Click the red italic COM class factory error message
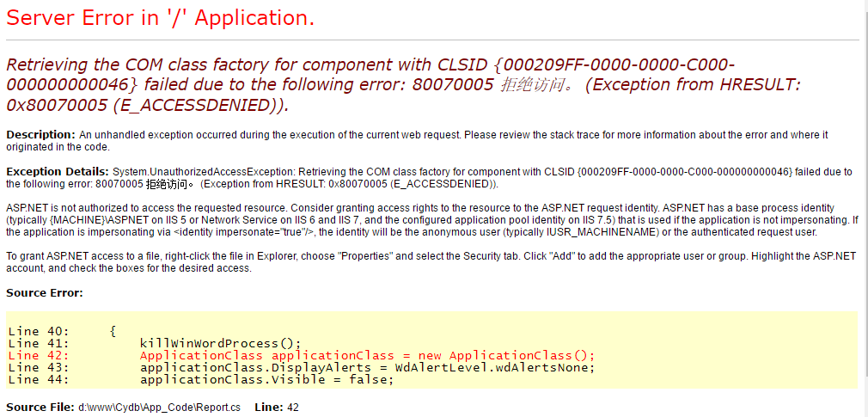The image size is (868, 417). pos(404,85)
